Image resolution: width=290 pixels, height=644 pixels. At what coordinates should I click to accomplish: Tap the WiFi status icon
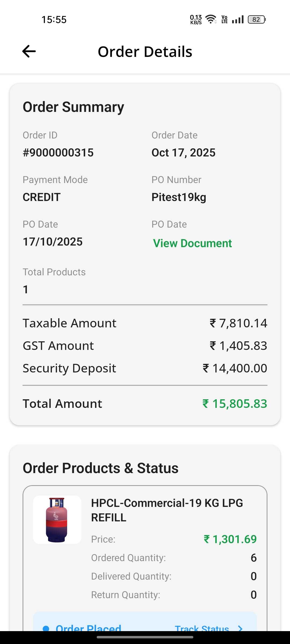click(211, 19)
